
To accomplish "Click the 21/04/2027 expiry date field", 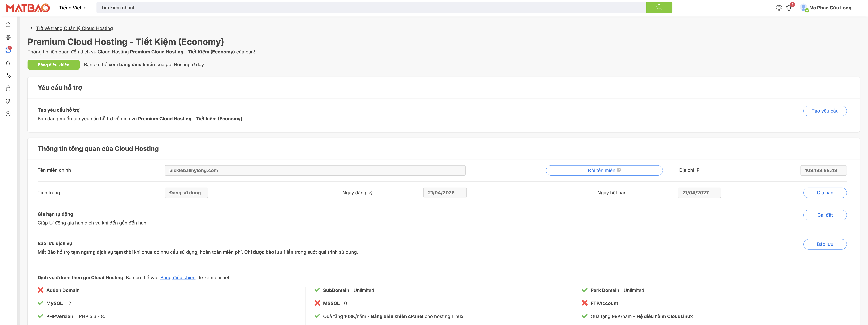I will pyautogui.click(x=699, y=193).
